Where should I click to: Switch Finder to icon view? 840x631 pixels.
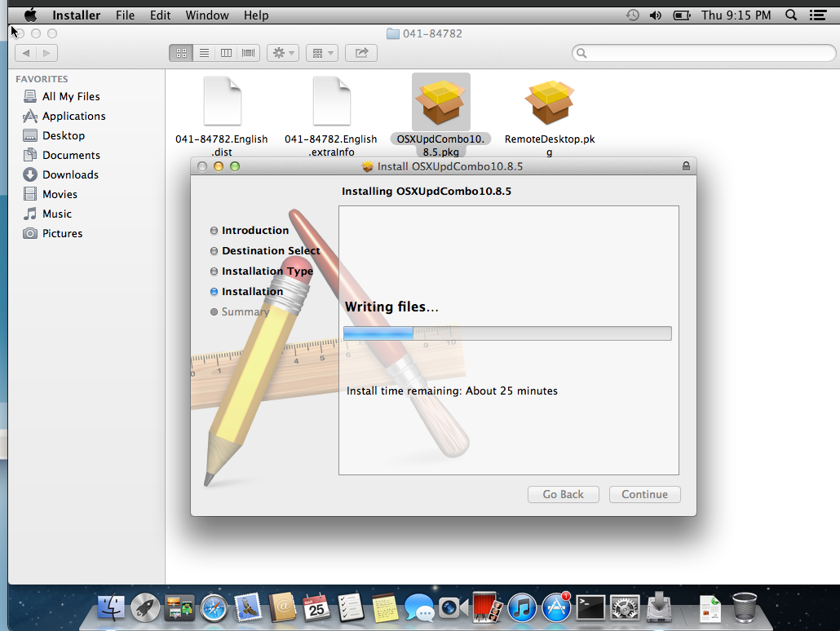pos(181,53)
